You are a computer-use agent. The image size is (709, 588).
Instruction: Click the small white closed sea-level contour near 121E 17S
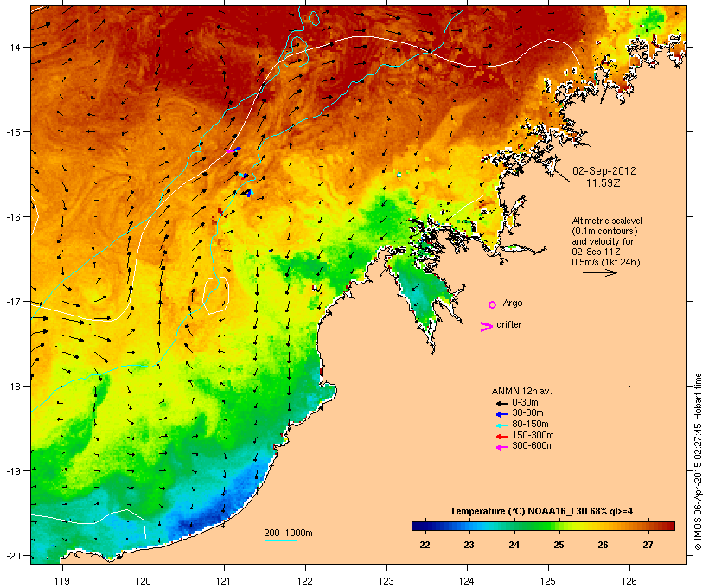[216, 296]
